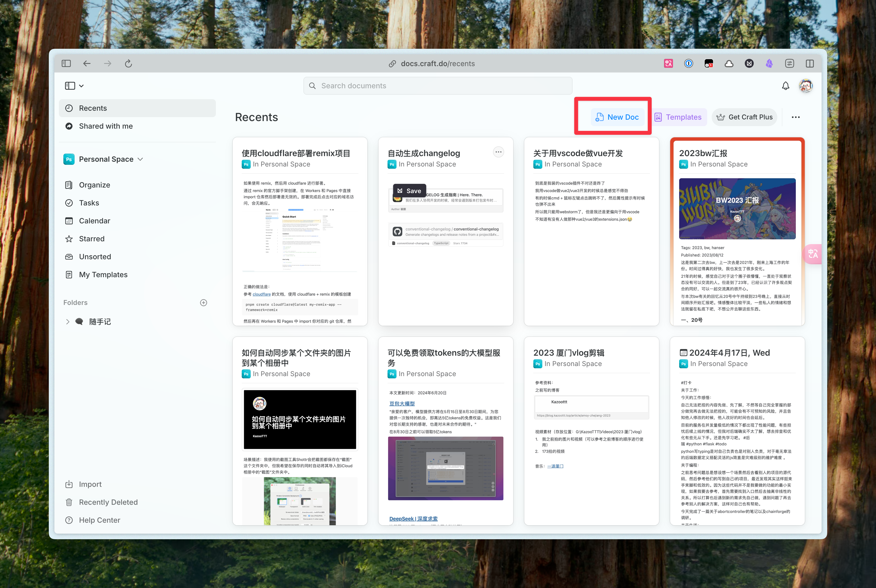The image size is (876, 588).
Task: Open the Recents more options menu
Action: tap(796, 117)
